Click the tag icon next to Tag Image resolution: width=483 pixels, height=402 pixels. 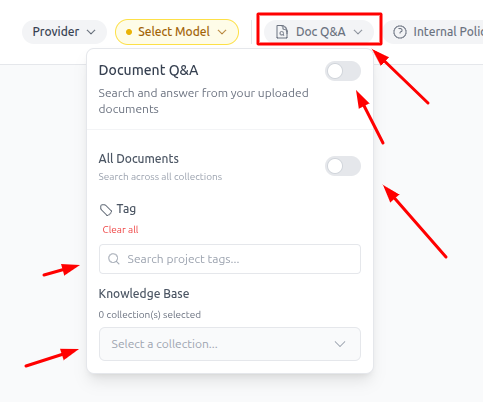tap(106, 210)
